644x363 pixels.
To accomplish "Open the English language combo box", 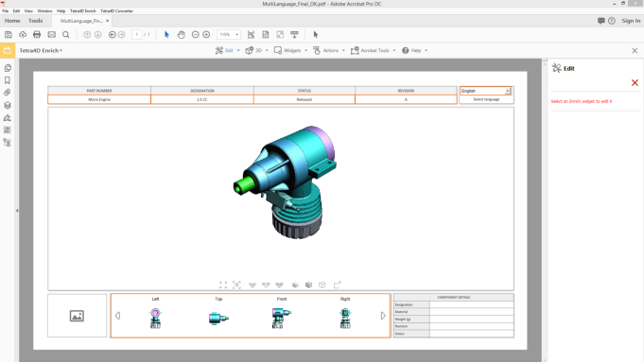I will 485,91.
